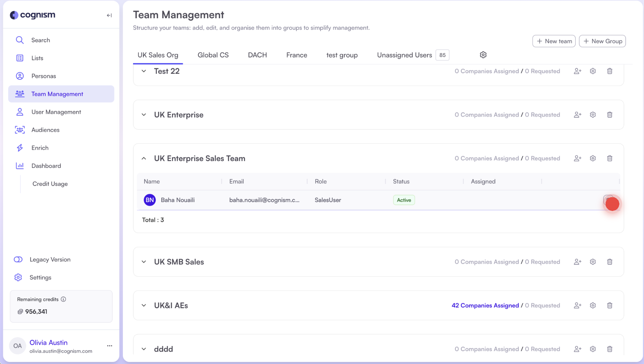Open the Dashboard panel
This screenshot has height=364, width=644.
pos(19,166)
